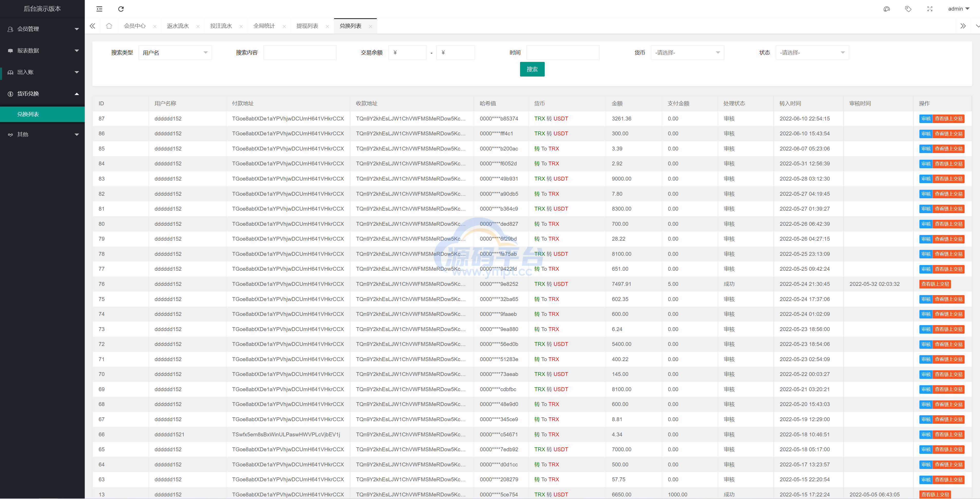Click the 搜索内容 input field
The width and height of the screenshot is (980, 499).
pyautogui.click(x=300, y=52)
